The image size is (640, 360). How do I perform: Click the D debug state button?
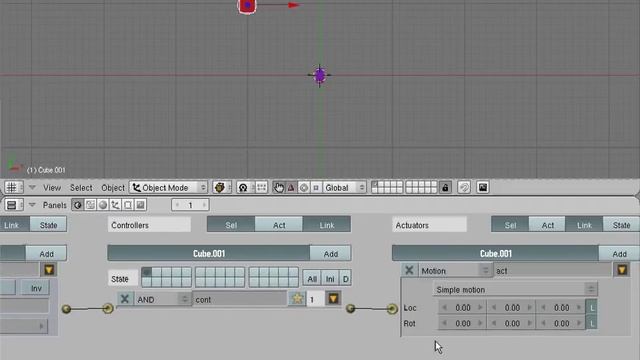[x=345, y=279]
